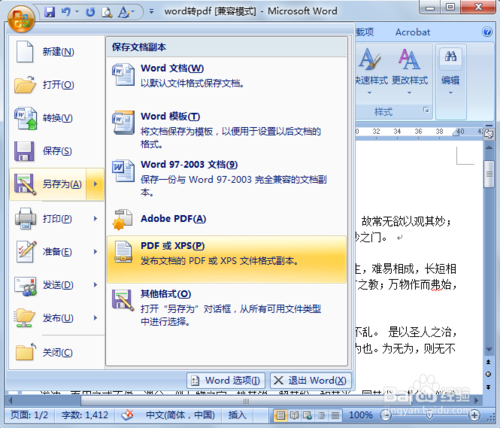500x428 pixels.
Task: Switch to Full Screen Reading view
Action: [294, 416]
